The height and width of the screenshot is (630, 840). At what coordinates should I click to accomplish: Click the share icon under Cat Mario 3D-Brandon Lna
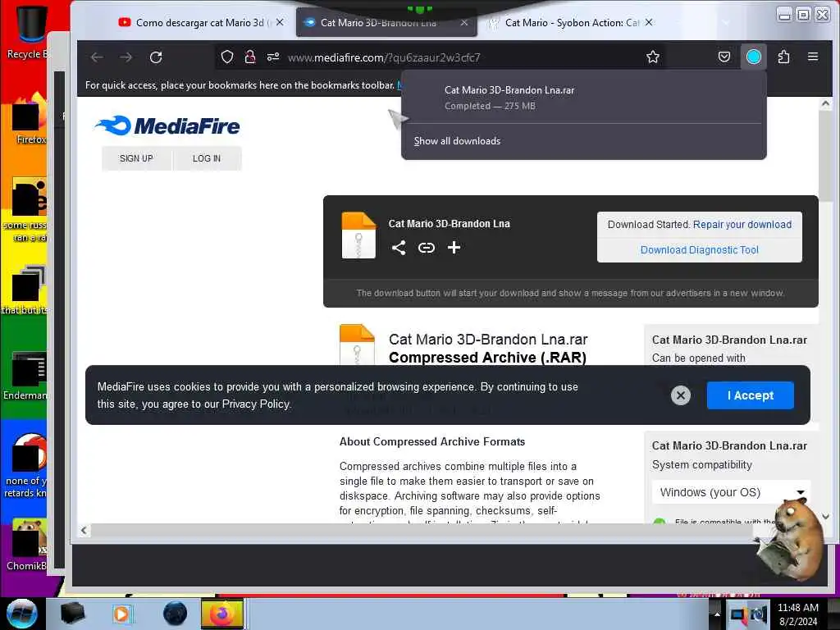[399, 248]
